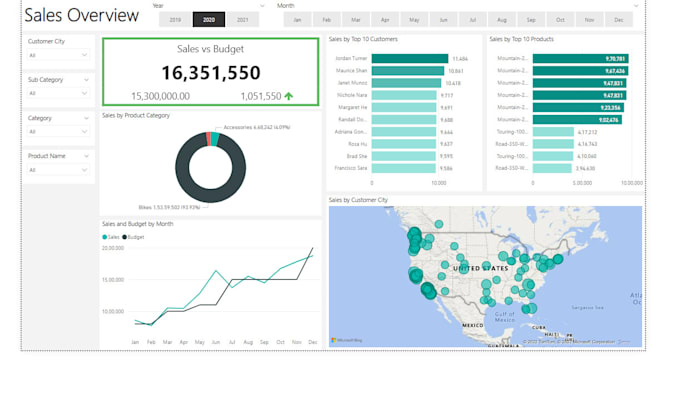Click the Sales vs Budget card title

click(210, 49)
